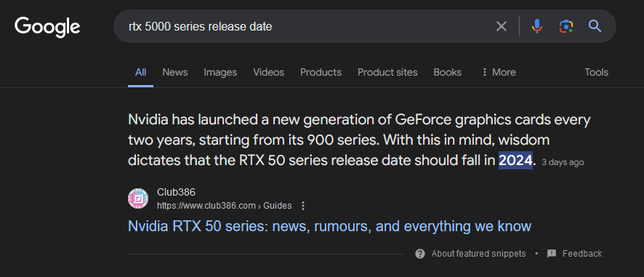Viewport: 644px width, 277px height.
Task: Click the question mark help icon
Action: point(419,254)
